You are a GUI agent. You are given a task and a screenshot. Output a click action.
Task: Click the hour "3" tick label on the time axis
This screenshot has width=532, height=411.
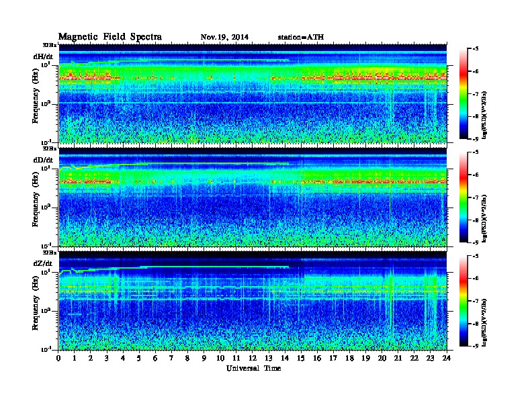(x=107, y=358)
